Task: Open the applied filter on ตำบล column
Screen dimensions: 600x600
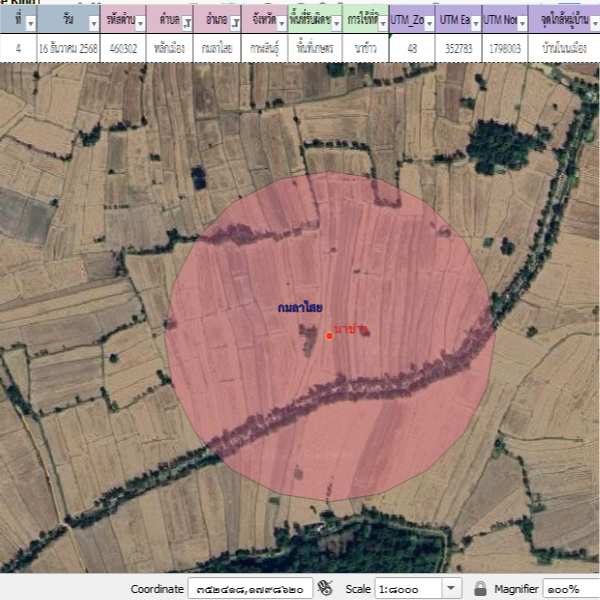Action: (x=187, y=22)
